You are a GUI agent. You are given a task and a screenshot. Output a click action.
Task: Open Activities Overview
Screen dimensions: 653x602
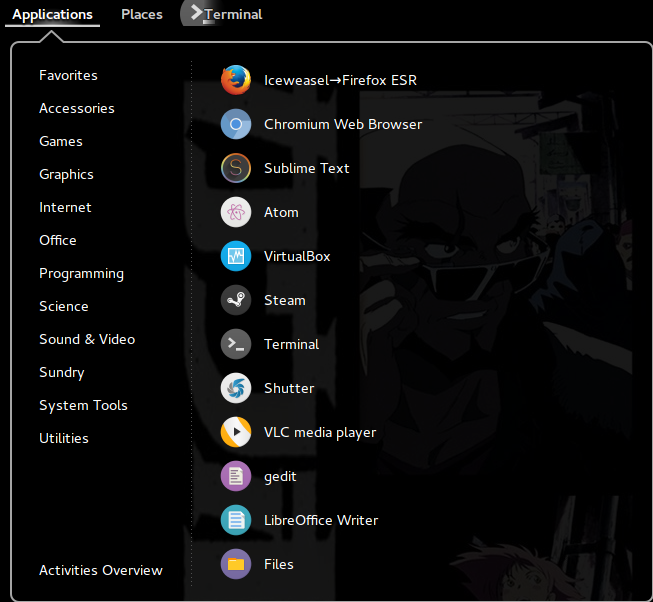[x=101, y=570]
